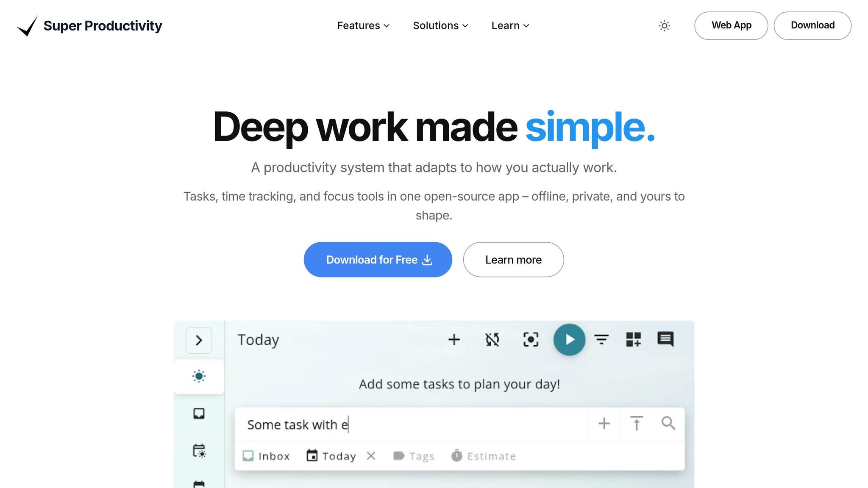Click the Today date chip
Viewport: 868px width, 488px height.
coord(331,456)
